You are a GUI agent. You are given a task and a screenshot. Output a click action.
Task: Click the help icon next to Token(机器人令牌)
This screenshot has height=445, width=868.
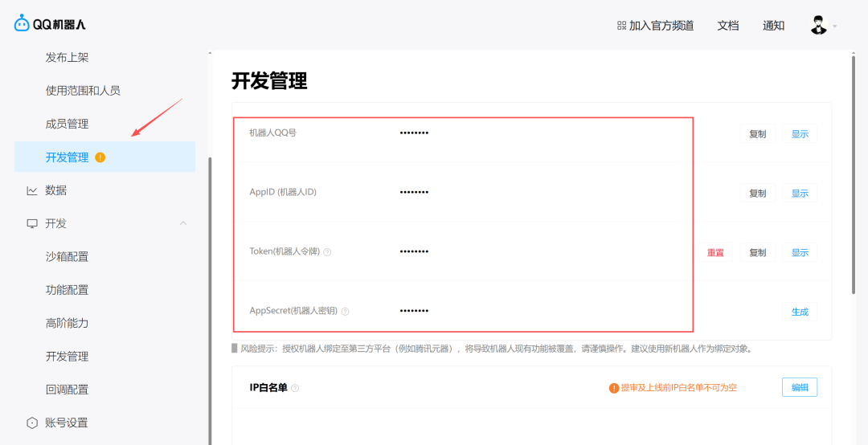coord(327,252)
